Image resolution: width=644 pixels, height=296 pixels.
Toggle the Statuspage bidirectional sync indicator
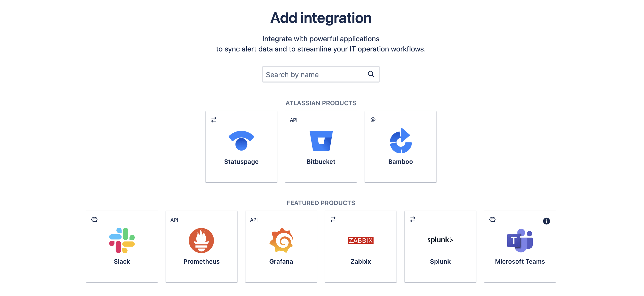pyautogui.click(x=214, y=120)
